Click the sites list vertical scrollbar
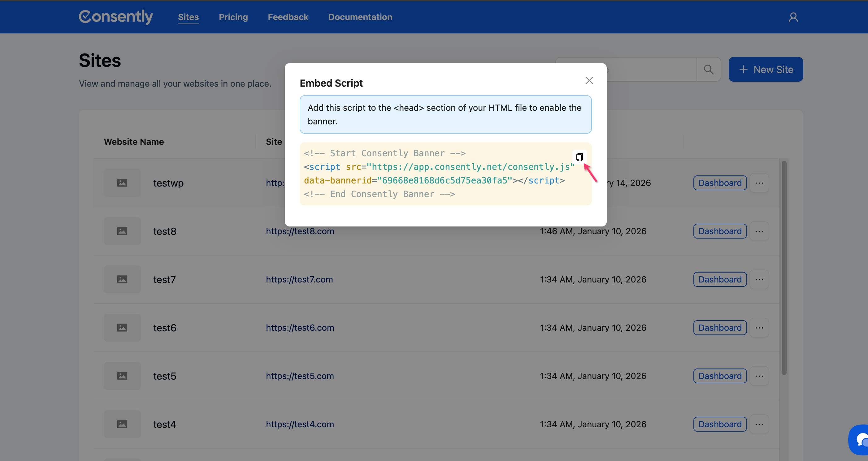 tap(784, 268)
